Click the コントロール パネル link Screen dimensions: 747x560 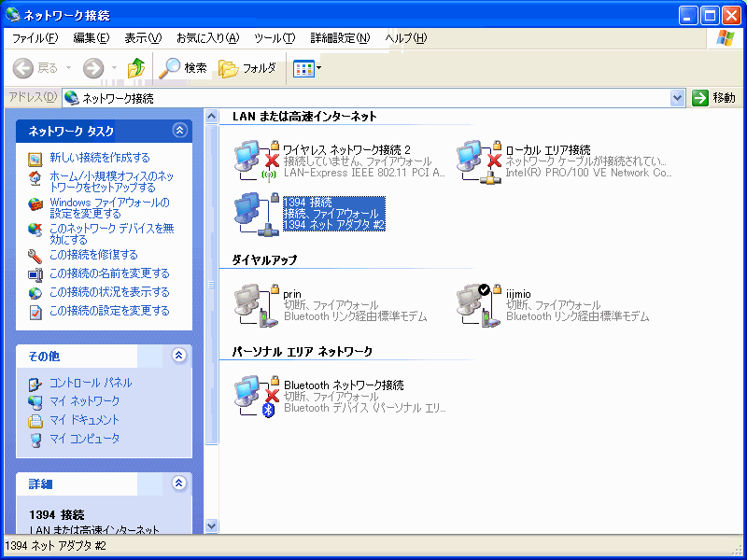[x=91, y=383]
